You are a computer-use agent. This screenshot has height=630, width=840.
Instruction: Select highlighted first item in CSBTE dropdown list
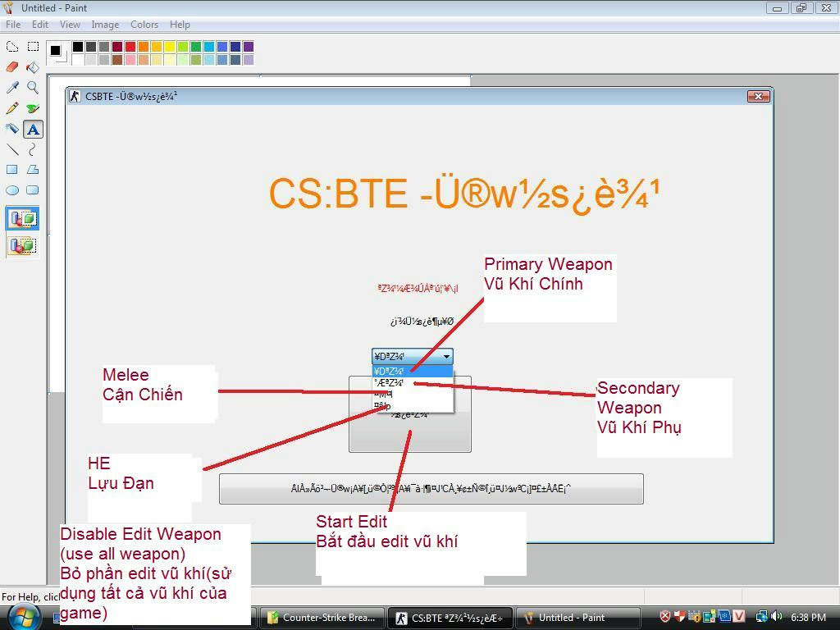coord(413,372)
